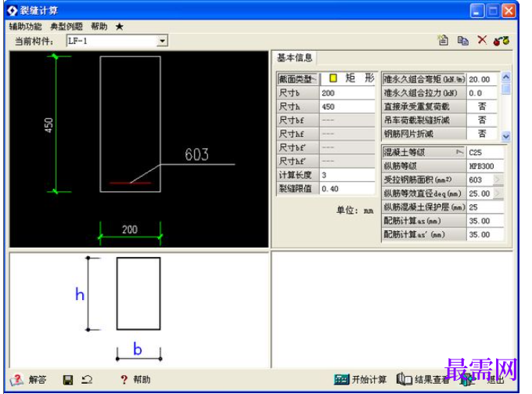Viewport: 532px width, 394px height.
Task: Toggle 吊车荷载裂缝折减 value 否
Action: (482, 121)
